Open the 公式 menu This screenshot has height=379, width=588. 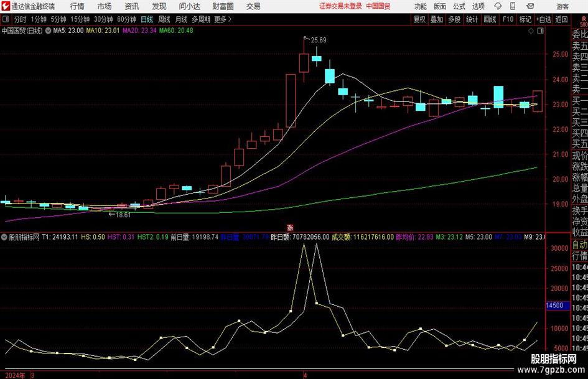point(459,6)
